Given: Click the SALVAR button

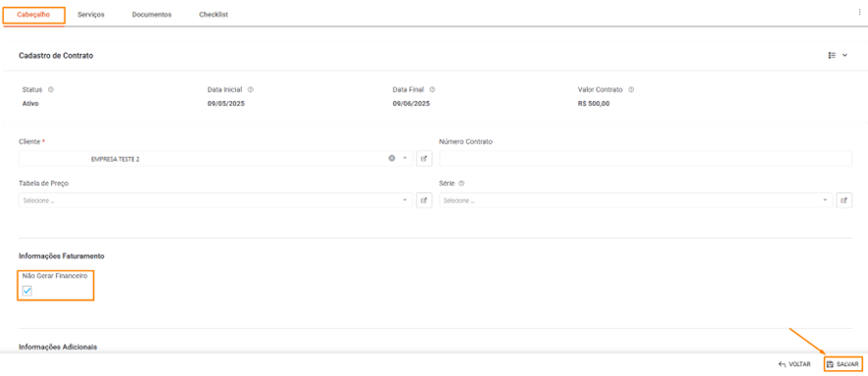Looking at the screenshot, I should tap(844, 364).
